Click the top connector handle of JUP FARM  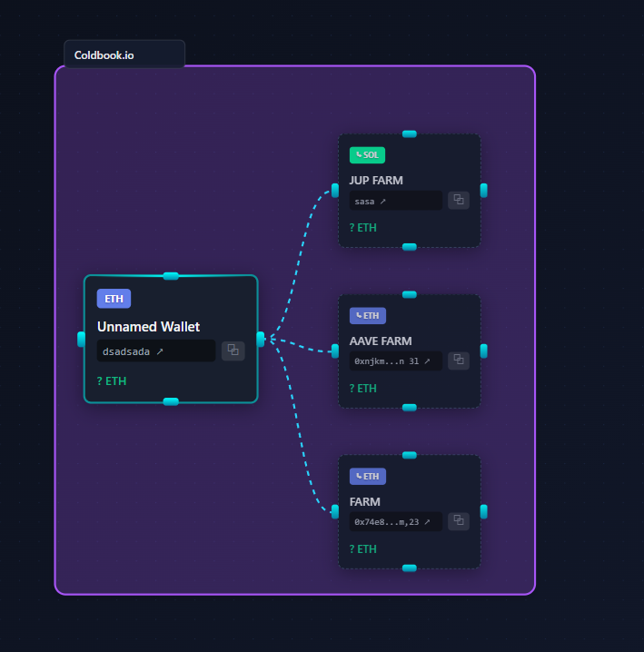click(x=410, y=133)
